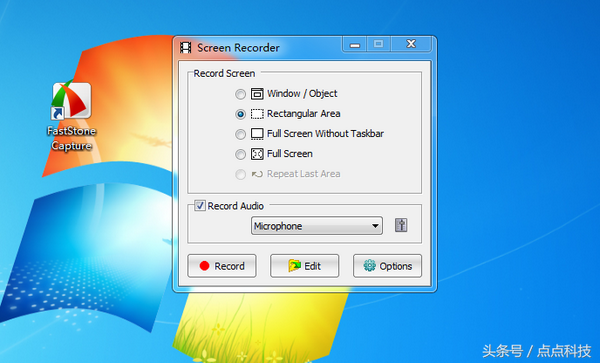Open the audio settings icon beside Microphone

401,225
